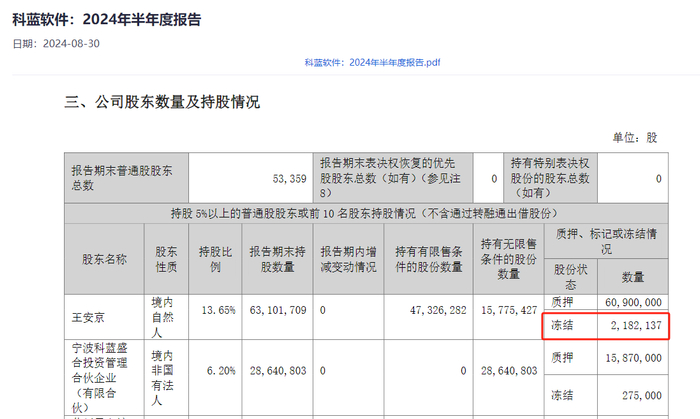Screen dimensions: 700x419
Task: Click 冻结 status in 宁波科蓝盛合 row
Action: 562,395
